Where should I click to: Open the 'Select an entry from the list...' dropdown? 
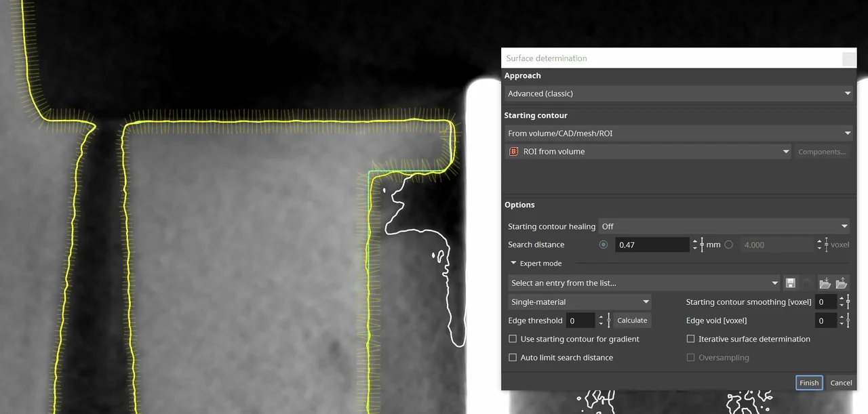pyautogui.click(x=644, y=283)
